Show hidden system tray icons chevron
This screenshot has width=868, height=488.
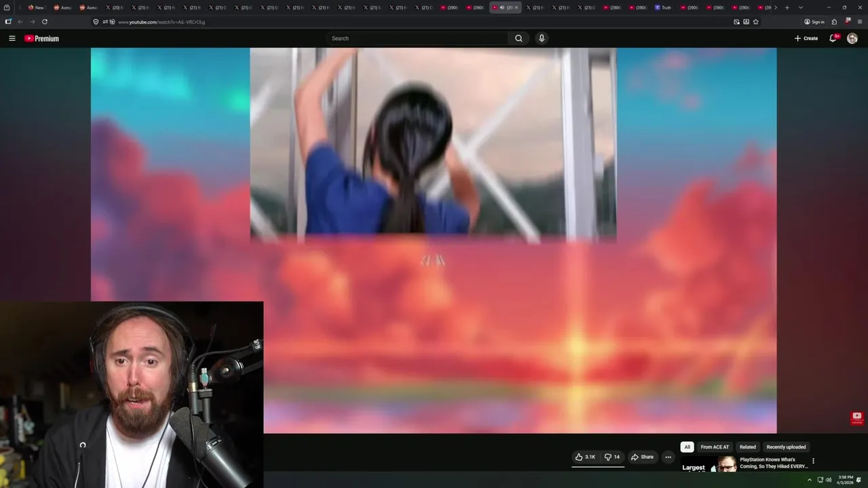click(x=809, y=480)
